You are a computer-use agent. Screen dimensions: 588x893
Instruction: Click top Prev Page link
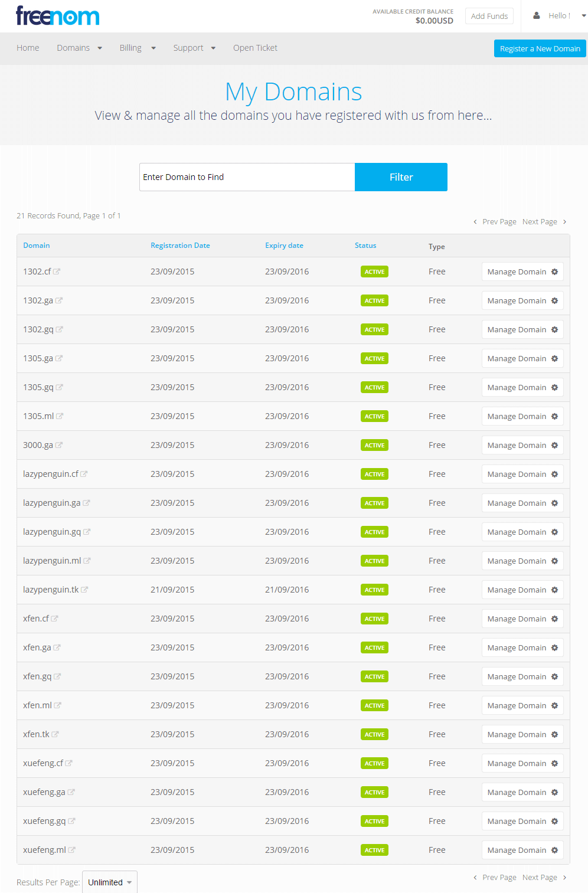[x=495, y=222]
